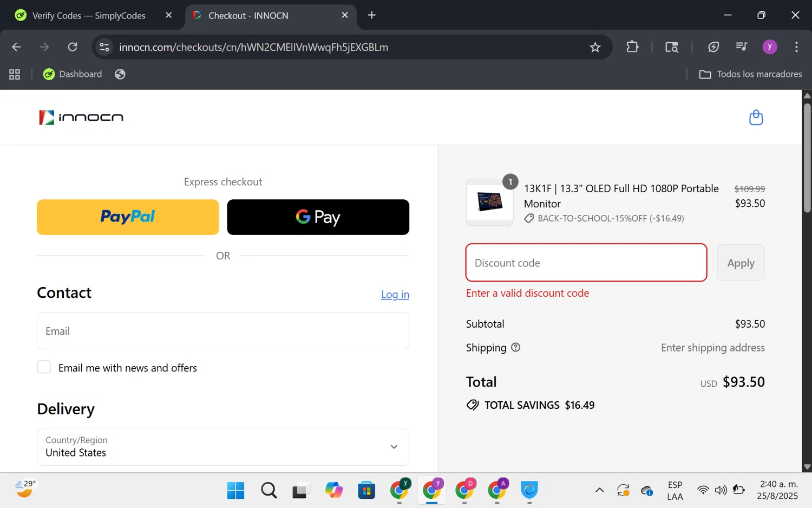
Task: Open the Wi-Fi network tray icon
Action: click(x=703, y=490)
